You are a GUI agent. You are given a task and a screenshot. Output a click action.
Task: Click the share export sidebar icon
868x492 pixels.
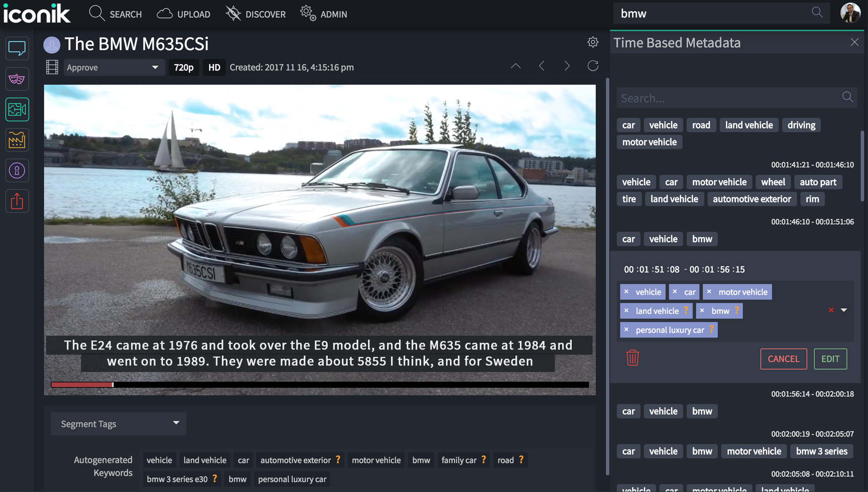tap(17, 201)
